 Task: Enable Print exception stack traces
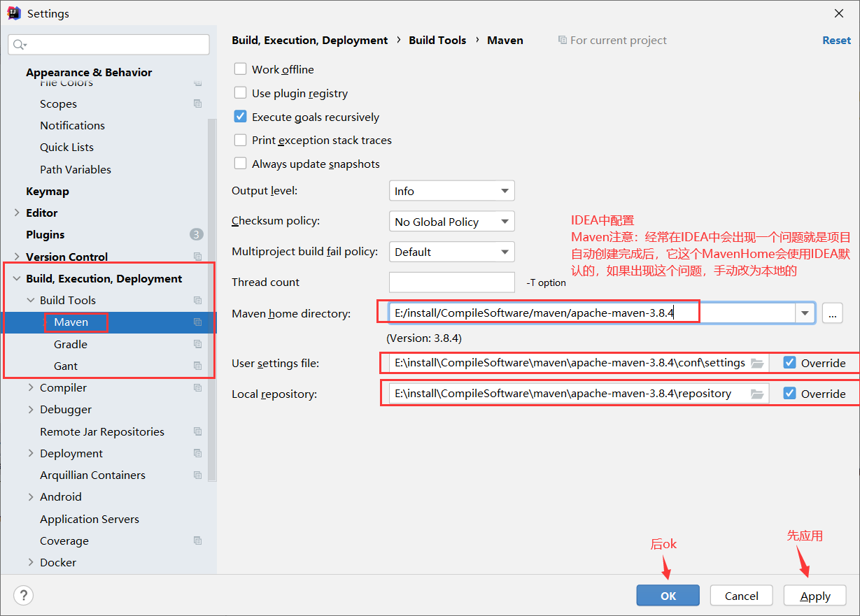coord(240,140)
